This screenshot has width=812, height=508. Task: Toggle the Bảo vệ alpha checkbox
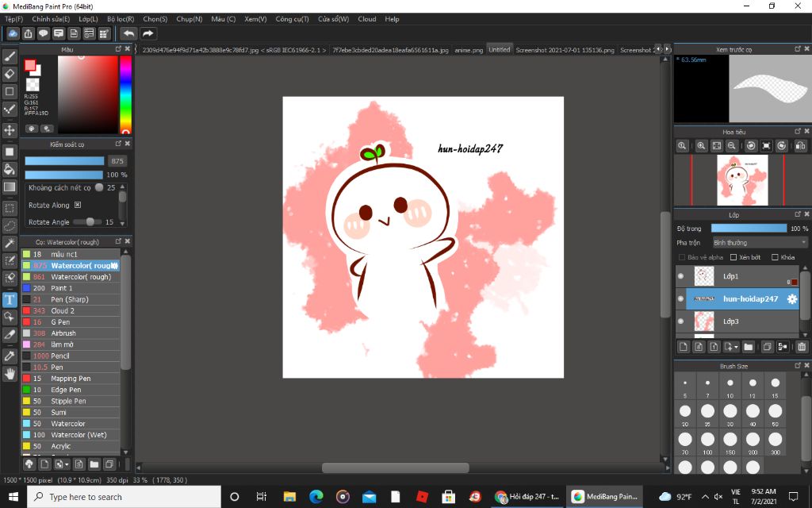click(681, 257)
